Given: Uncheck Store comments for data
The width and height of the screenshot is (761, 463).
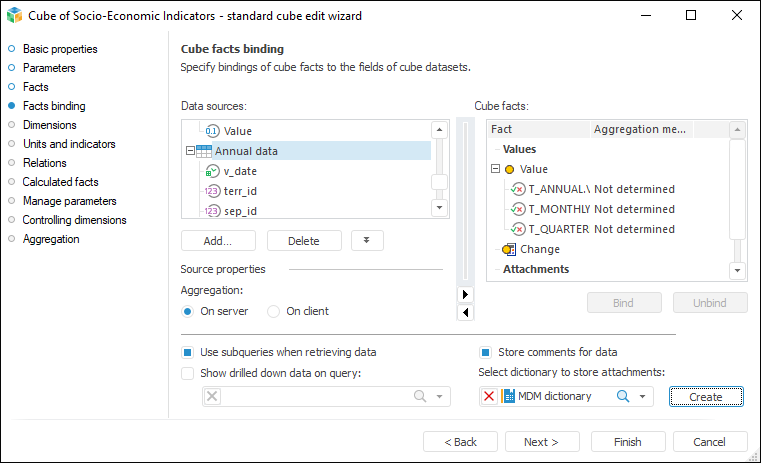Looking at the screenshot, I should [x=485, y=352].
